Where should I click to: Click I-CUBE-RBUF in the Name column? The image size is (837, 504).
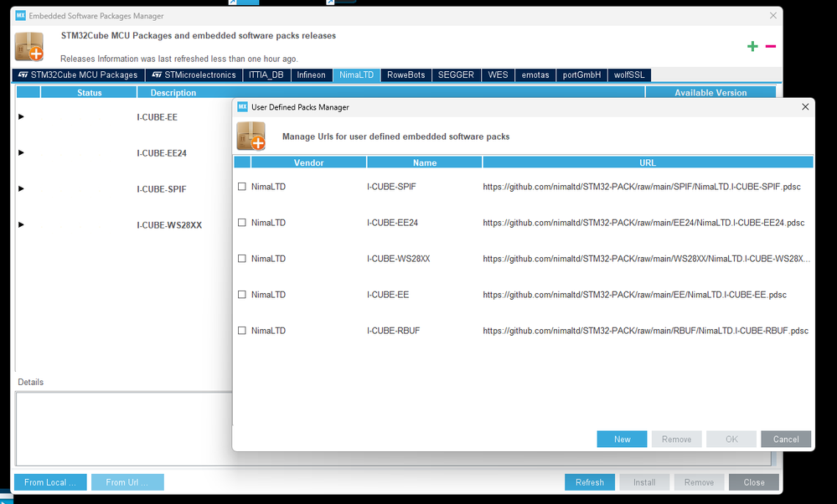click(394, 331)
